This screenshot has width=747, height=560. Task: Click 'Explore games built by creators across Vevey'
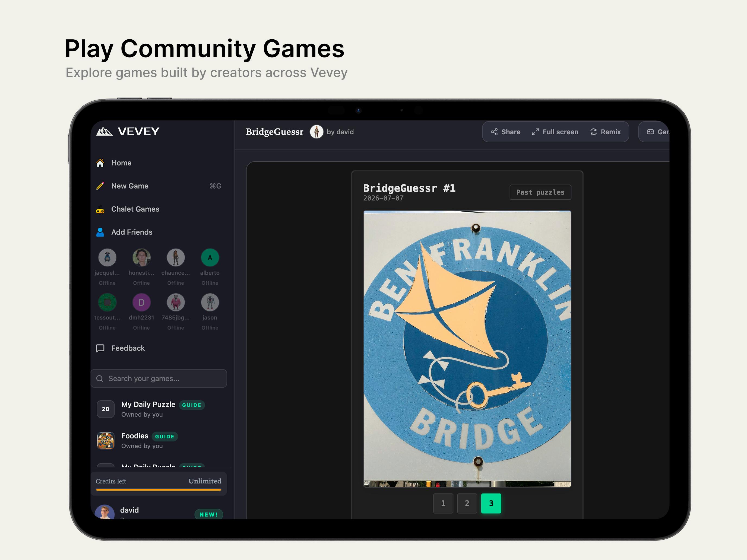point(207,72)
